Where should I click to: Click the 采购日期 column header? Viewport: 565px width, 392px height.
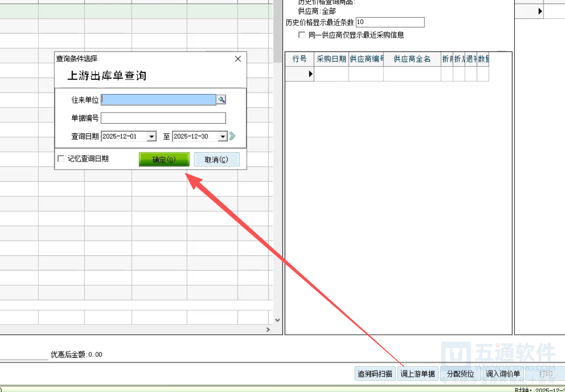[331, 59]
